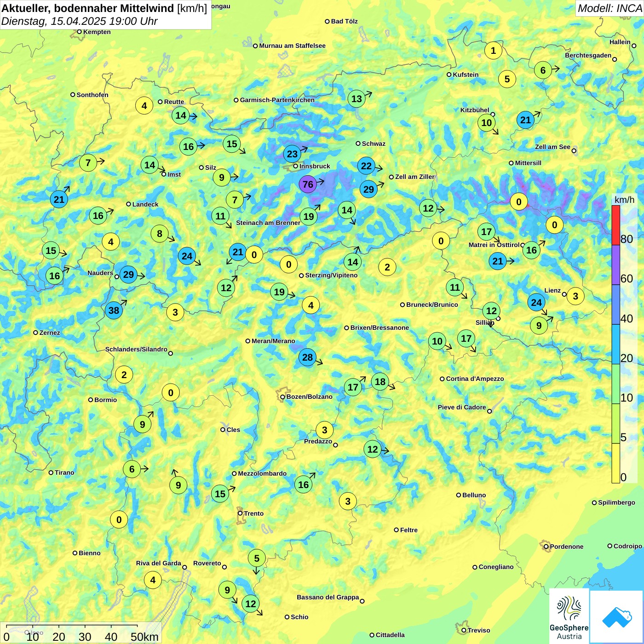Click the Spilimbergo town label

click(x=616, y=502)
